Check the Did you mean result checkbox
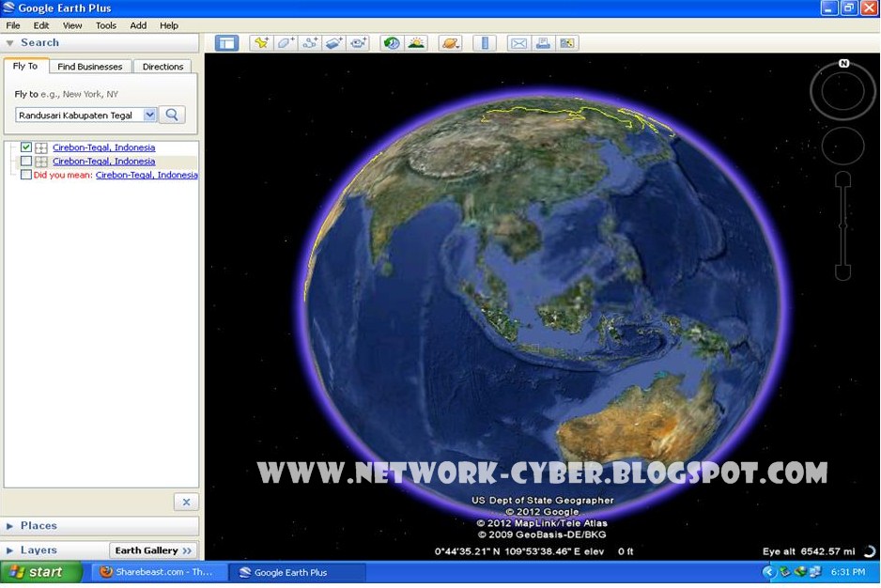This screenshot has height=588, width=881. click(25, 175)
